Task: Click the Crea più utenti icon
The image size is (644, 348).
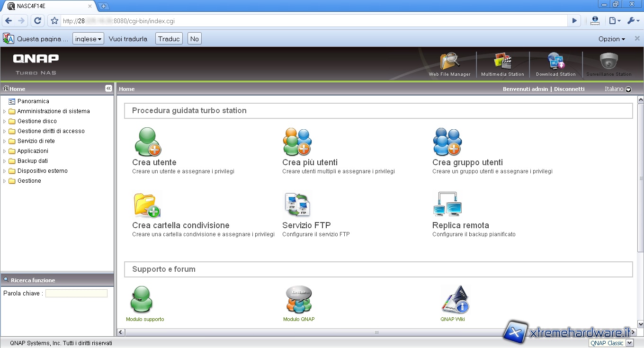Action: 297,142
